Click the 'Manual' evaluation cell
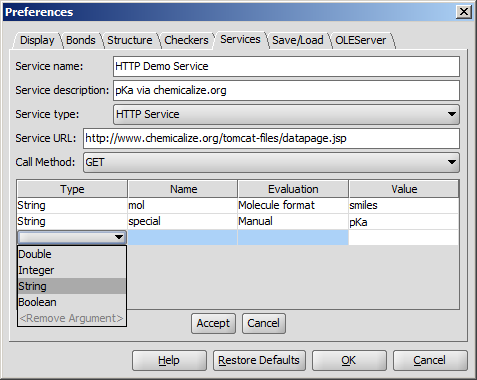 (x=293, y=221)
